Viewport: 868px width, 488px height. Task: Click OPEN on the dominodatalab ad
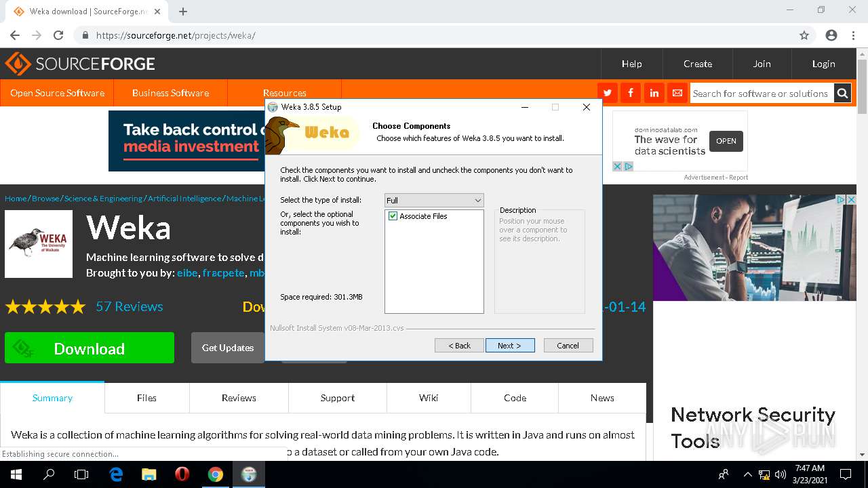726,141
